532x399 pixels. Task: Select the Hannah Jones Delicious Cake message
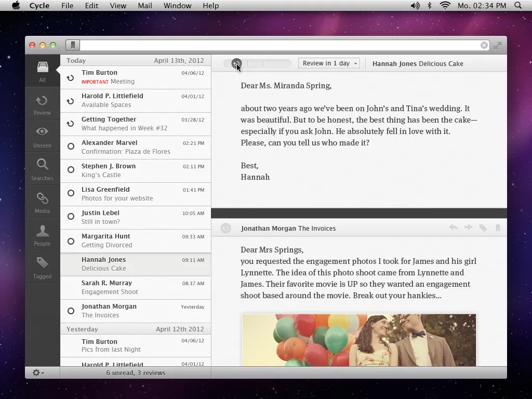pyautogui.click(x=136, y=264)
